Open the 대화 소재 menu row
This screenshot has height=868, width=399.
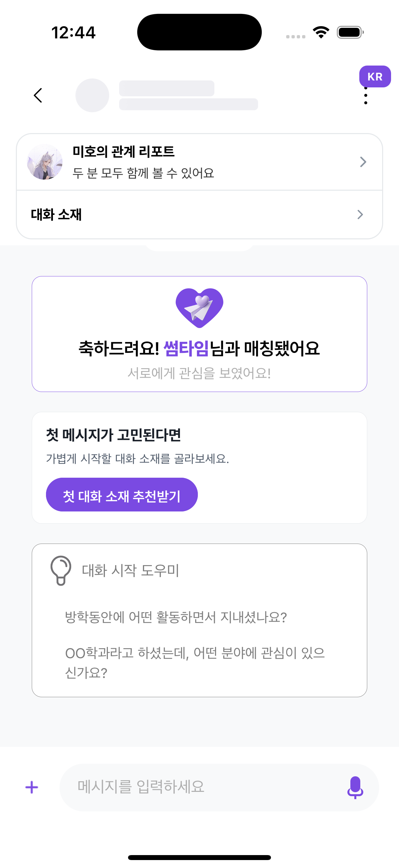point(199,215)
